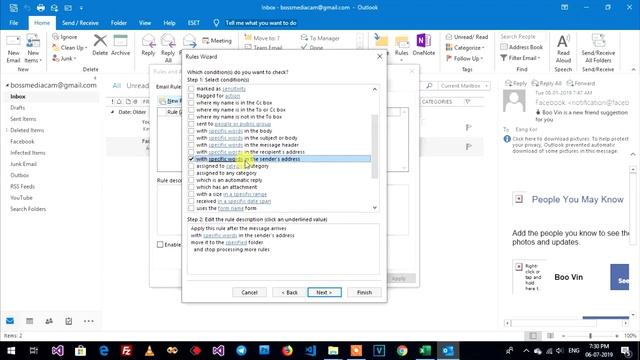Open Chrome from the taskbar
Screen dimensions: 640x360
[x=402, y=351]
